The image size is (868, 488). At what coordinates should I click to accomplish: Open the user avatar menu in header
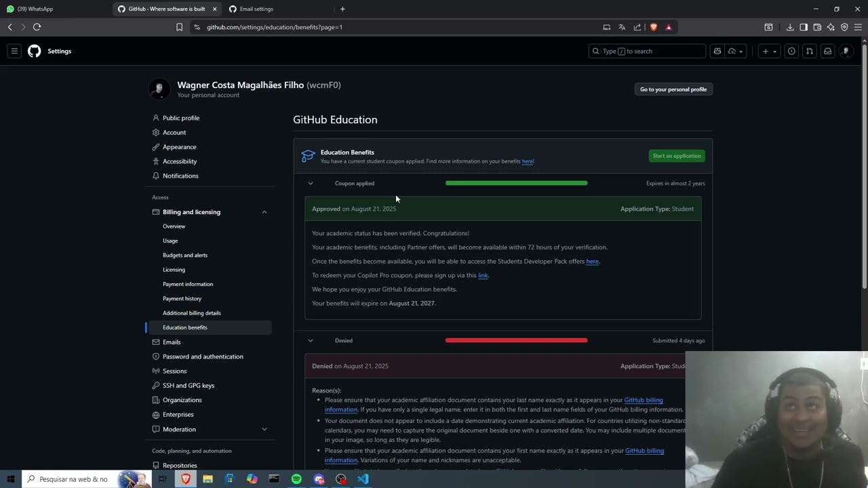[x=846, y=51]
